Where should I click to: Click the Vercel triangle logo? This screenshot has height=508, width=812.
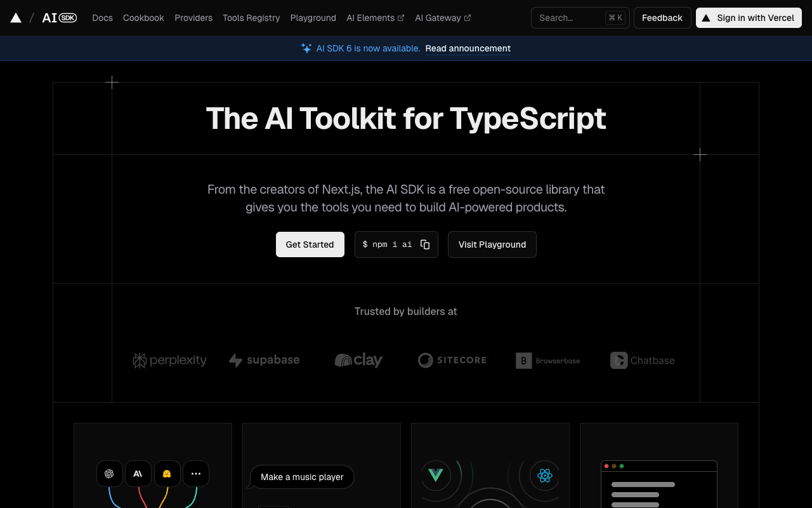(15, 17)
